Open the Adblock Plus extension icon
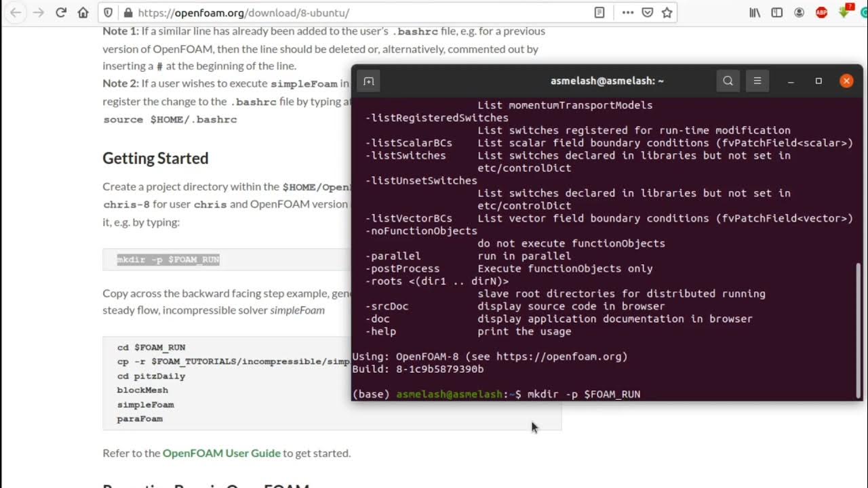Screen dimensions: 868x488 coord(821,12)
